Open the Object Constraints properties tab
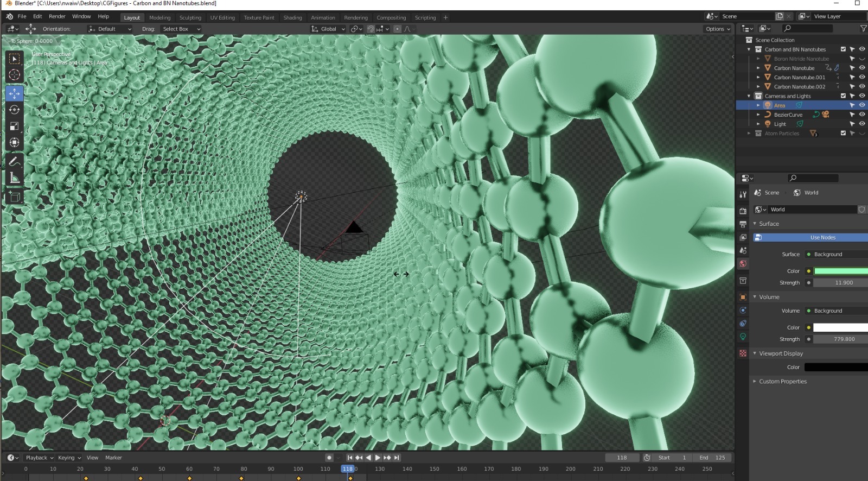The height and width of the screenshot is (481, 868). coord(743,324)
